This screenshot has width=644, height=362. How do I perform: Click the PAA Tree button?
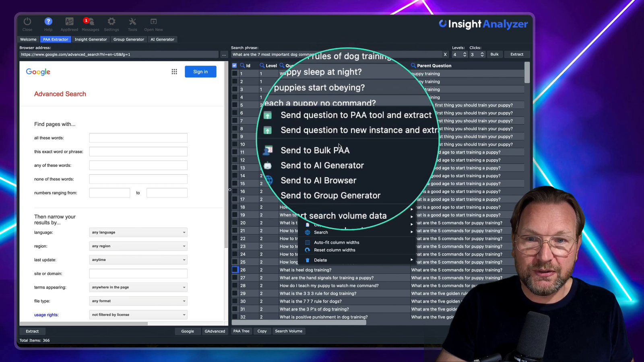242,331
